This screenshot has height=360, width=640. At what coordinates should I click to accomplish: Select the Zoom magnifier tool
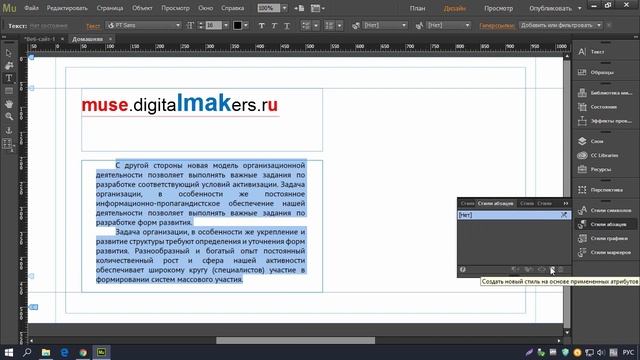[9, 117]
